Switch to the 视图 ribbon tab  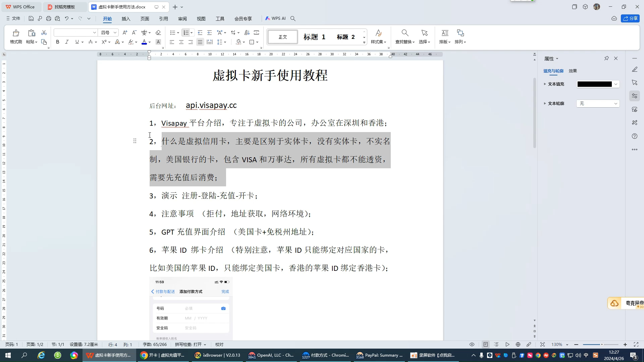coord(201,19)
